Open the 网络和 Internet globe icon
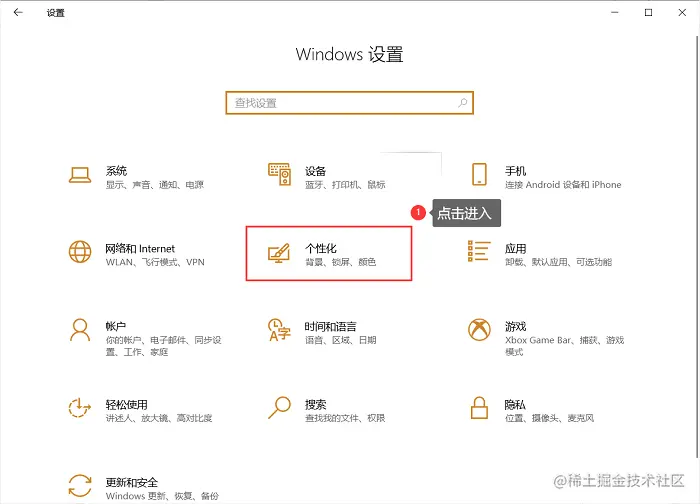Screen dimensions: 700x504 80,252
